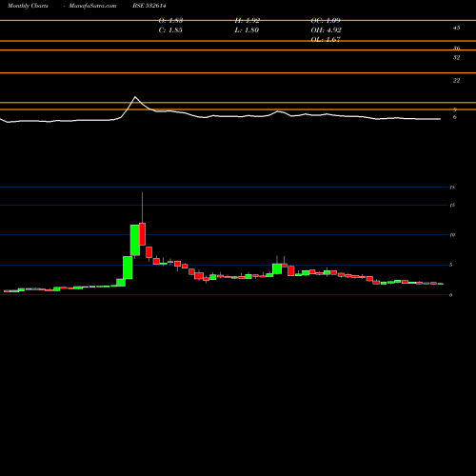Click the 'BSE 532614' symbol label

(x=149, y=6)
